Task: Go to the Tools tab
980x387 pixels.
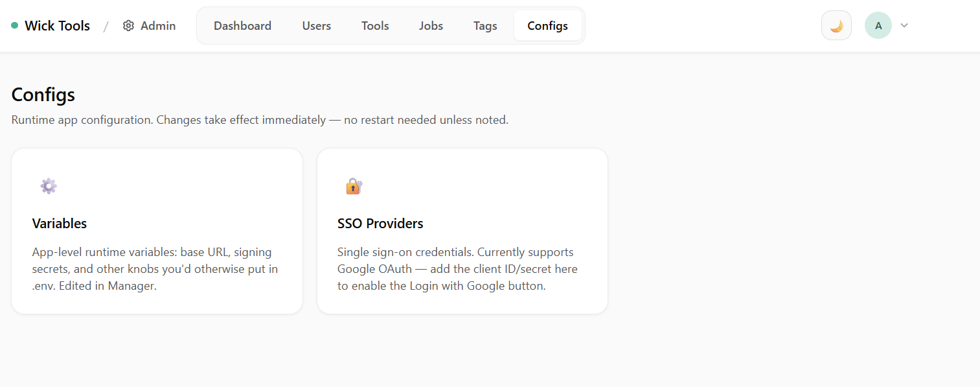Action: coord(375,26)
